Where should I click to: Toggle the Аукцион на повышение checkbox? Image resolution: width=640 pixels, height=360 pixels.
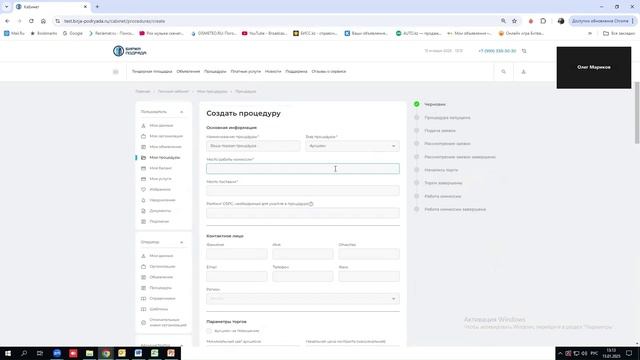tap(209, 331)
